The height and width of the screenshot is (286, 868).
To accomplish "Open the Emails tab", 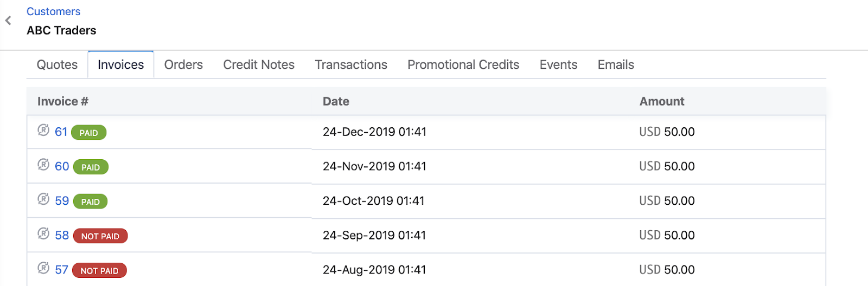I will point(616,65).
